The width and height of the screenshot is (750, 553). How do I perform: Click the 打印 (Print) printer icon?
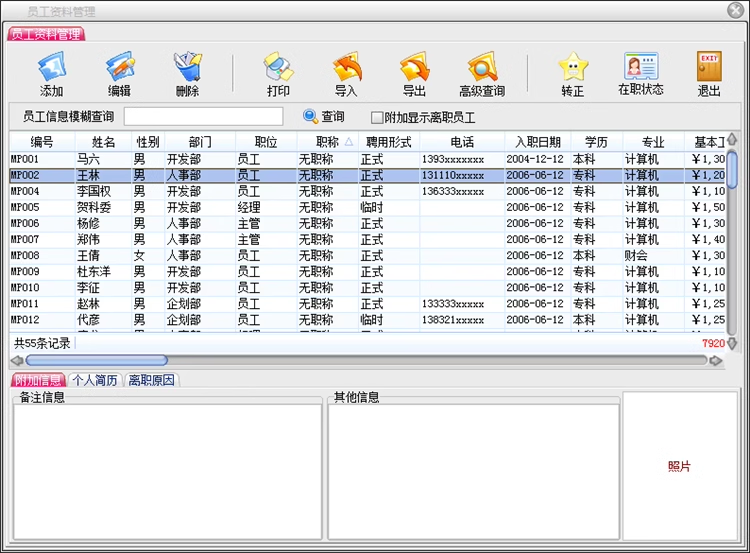278,66
